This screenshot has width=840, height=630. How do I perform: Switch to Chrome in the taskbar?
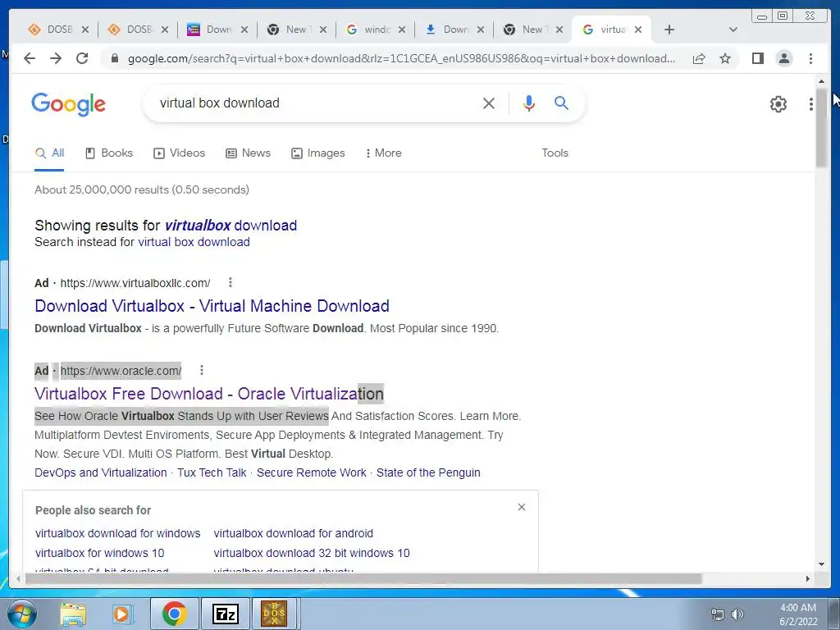pos(174,614)
